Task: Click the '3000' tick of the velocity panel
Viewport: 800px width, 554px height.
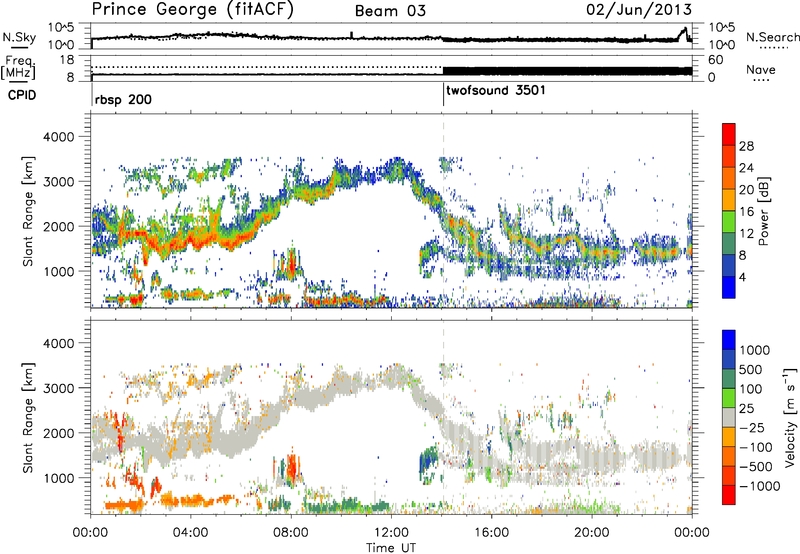Action: [x=58, y=388]
